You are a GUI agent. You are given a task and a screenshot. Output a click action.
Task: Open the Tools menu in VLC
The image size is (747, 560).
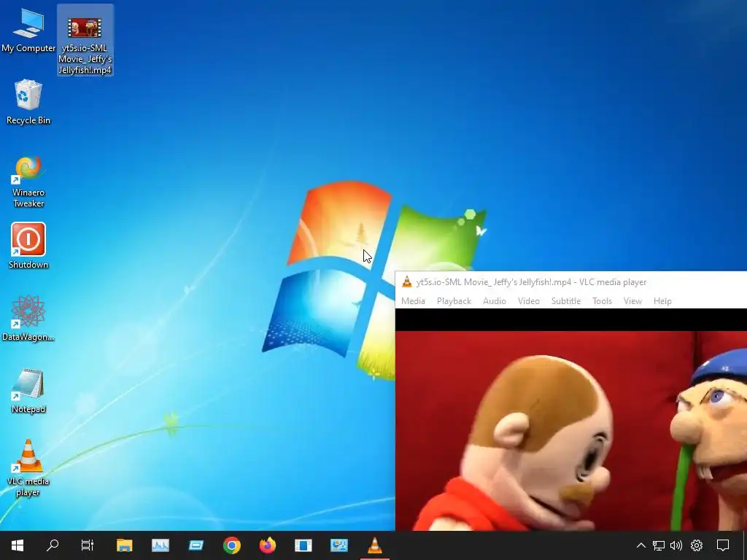click(602, 301)
